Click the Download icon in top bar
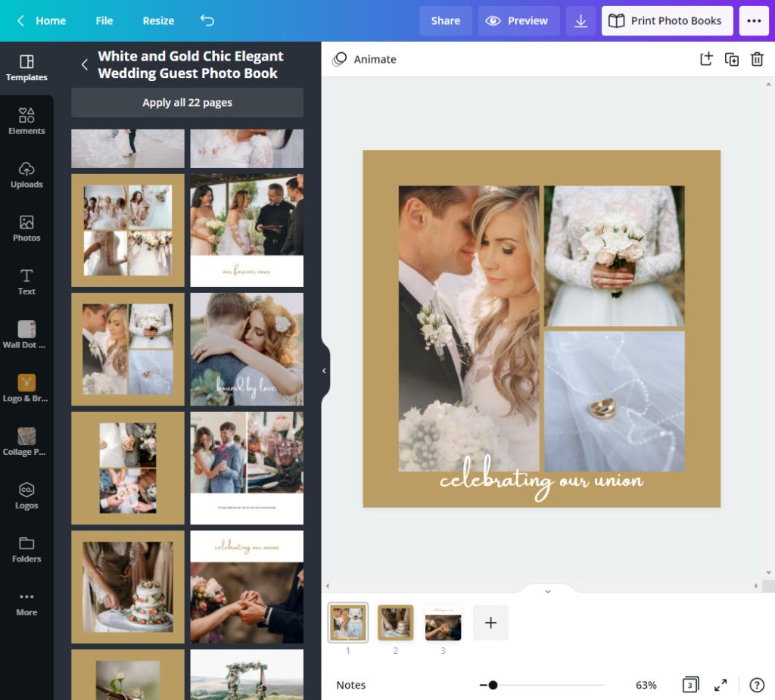775x700 pixels. click(x=580, y=21)
